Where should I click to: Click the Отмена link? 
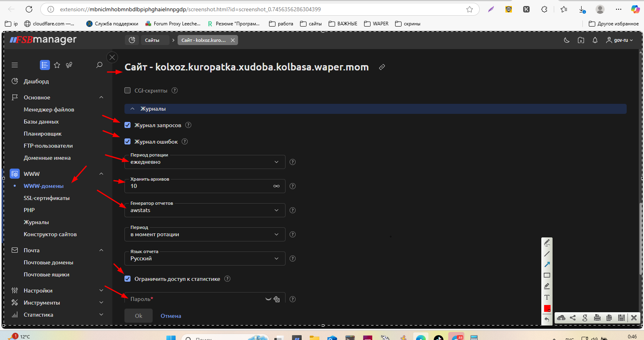(x=171, y=316)
